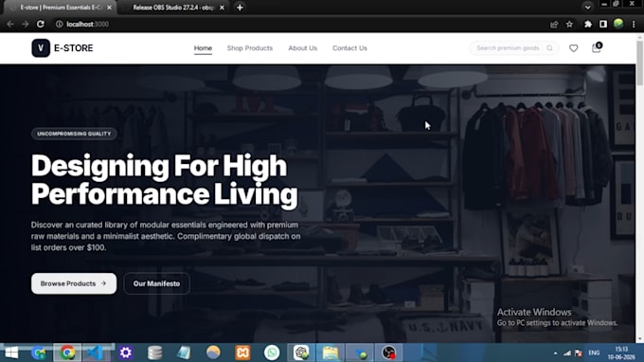Open the taskbar clock and date
644x362 pixels.
coord(621,353)
